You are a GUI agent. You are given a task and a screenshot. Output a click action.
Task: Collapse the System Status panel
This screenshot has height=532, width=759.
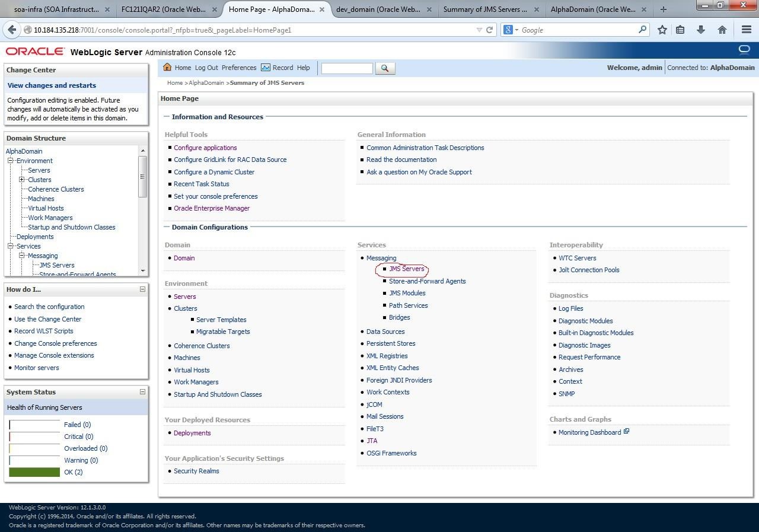[x=142, y=391]
